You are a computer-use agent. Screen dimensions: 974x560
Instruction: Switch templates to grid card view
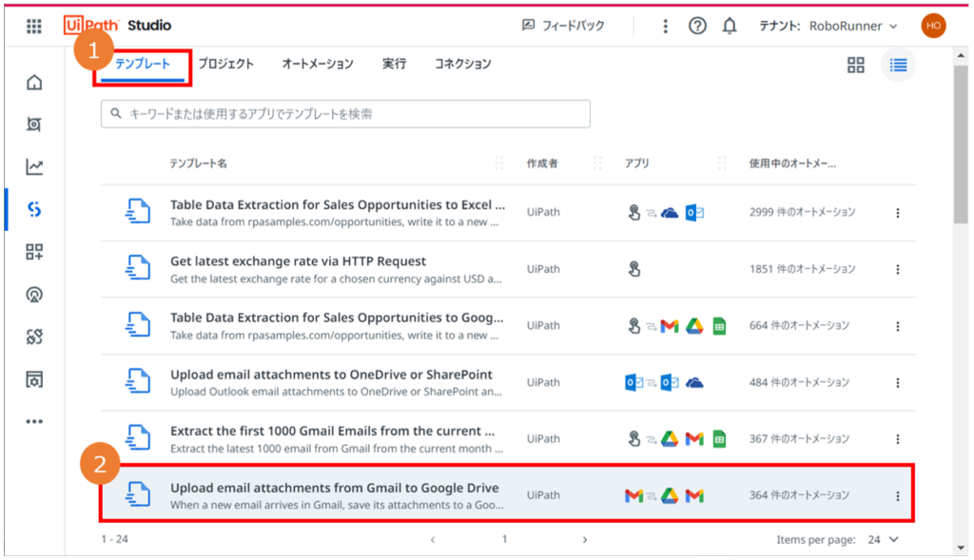pos(855,66)
